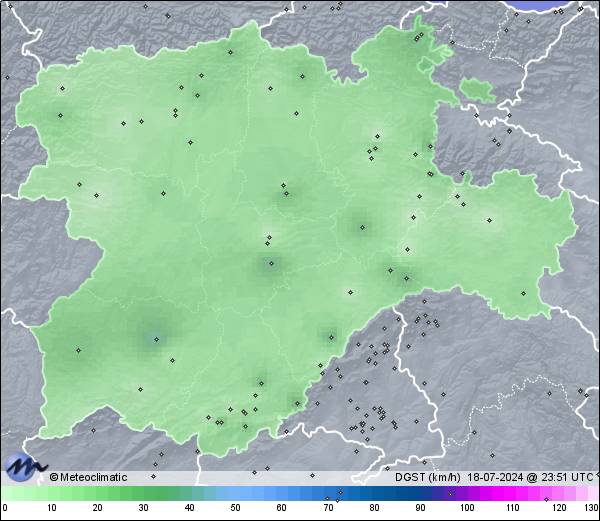Click the 90 label on the scale
The width and height of the screenshot is (600, 521).
420,508
